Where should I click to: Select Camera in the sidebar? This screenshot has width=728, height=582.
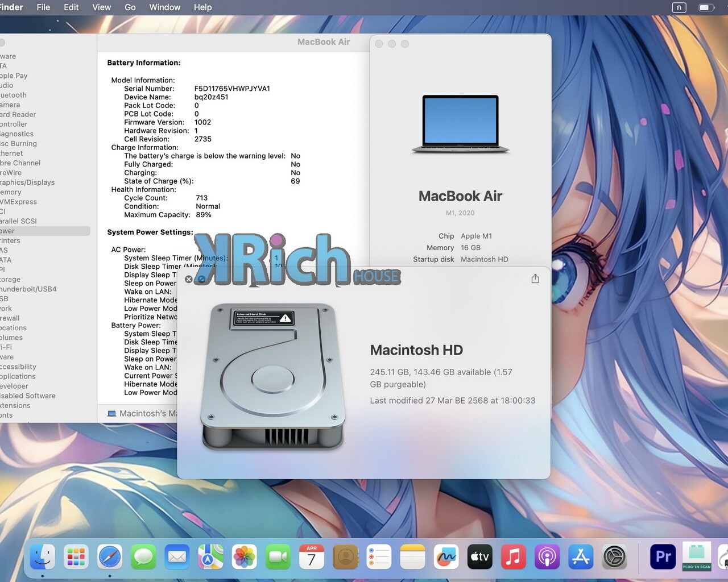(10, 105)
